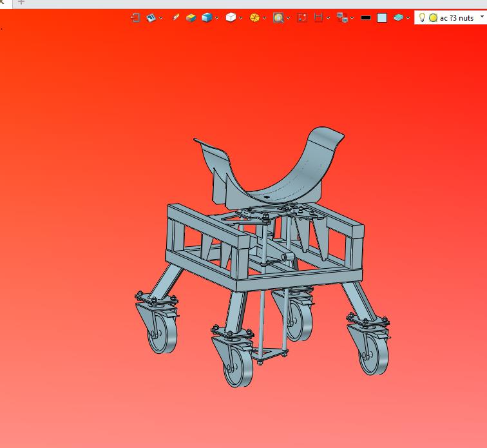Click the new tab plus button
This screenshot has width=487, height=448.
click(21, 3)
